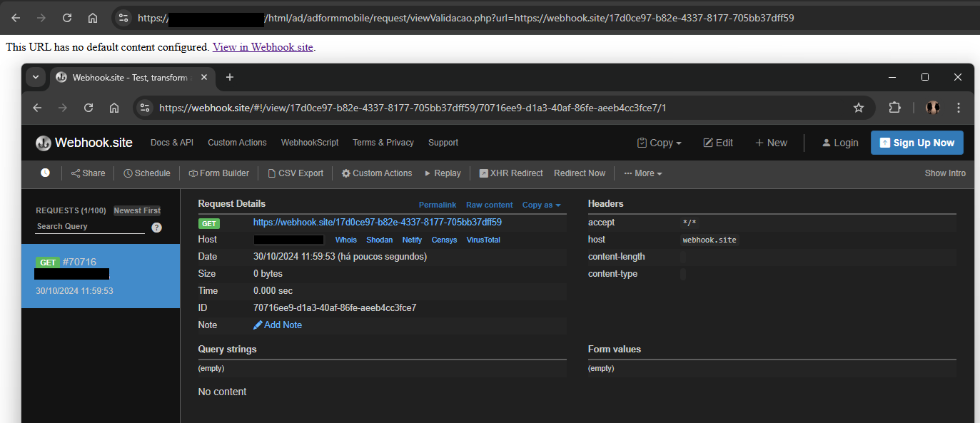The image size is (980, 423).
Task: Open browser extensions puzzle icon
Action: pyautogui.click(x=894, y=108)
